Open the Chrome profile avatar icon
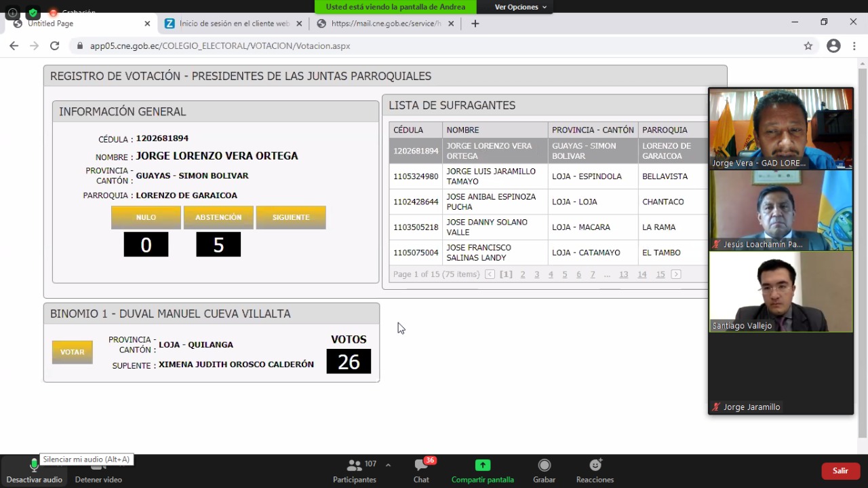868x488 pixels. coord(833,46)
